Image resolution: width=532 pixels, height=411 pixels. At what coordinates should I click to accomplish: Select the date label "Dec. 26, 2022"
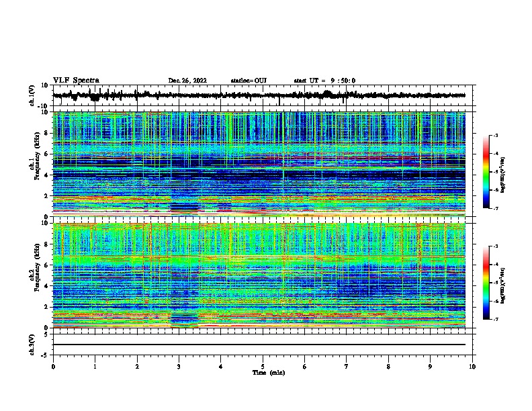tap(187, 81)
